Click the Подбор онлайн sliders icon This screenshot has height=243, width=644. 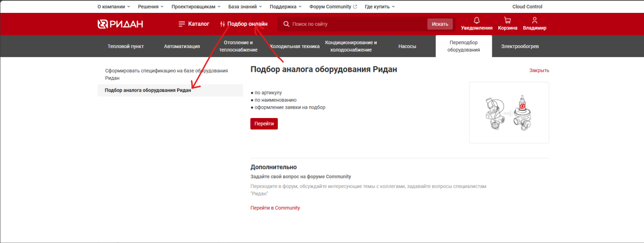click(x=223, y=24)
